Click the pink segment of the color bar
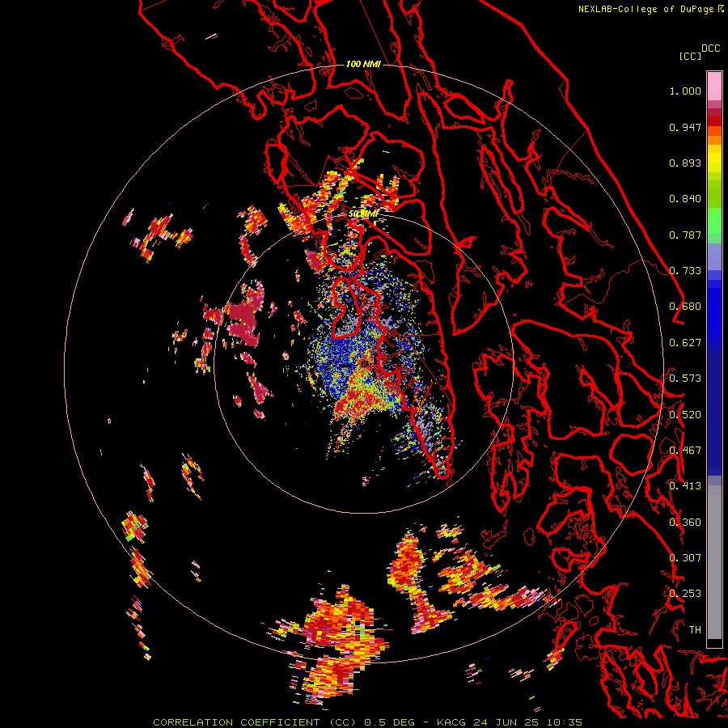 coord(714,86)
